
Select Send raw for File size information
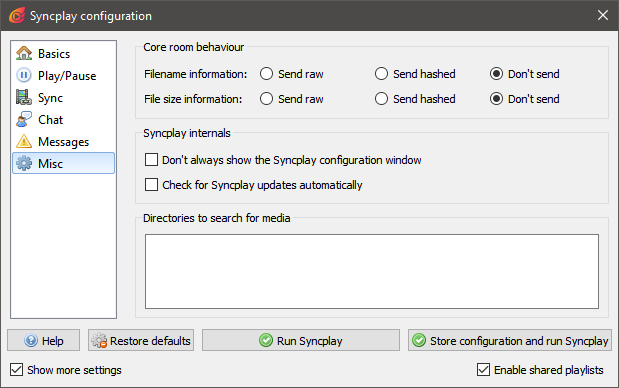[x=266, y=99]
